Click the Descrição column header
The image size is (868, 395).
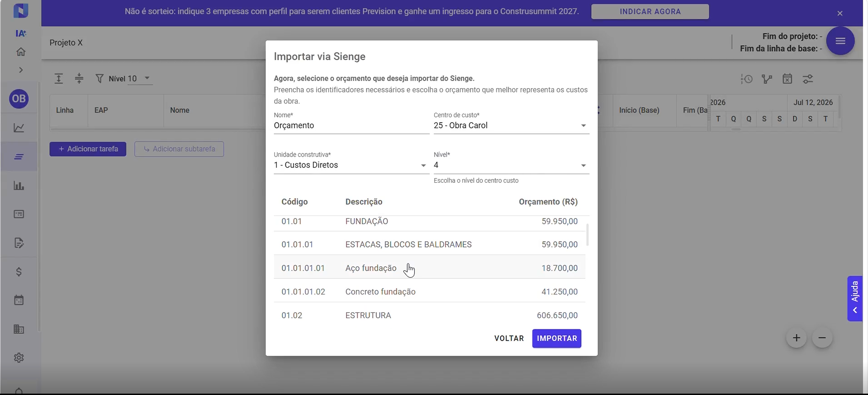tap(364, 202)
